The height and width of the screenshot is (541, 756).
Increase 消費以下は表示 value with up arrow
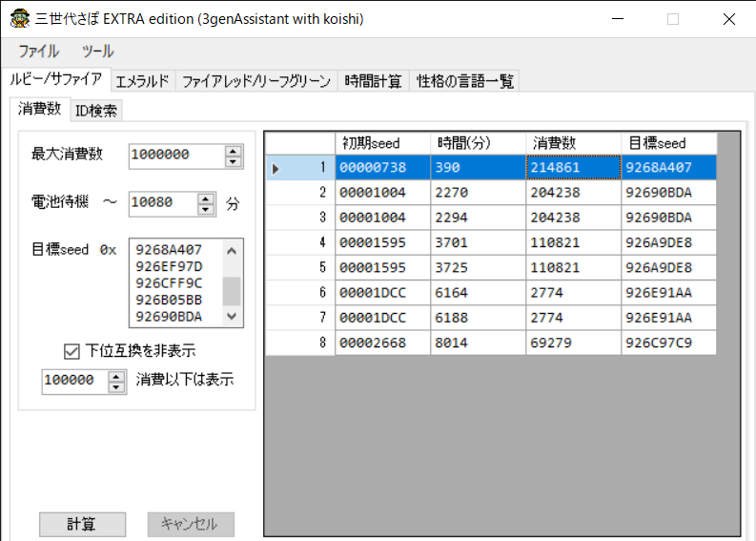[116, 376]
